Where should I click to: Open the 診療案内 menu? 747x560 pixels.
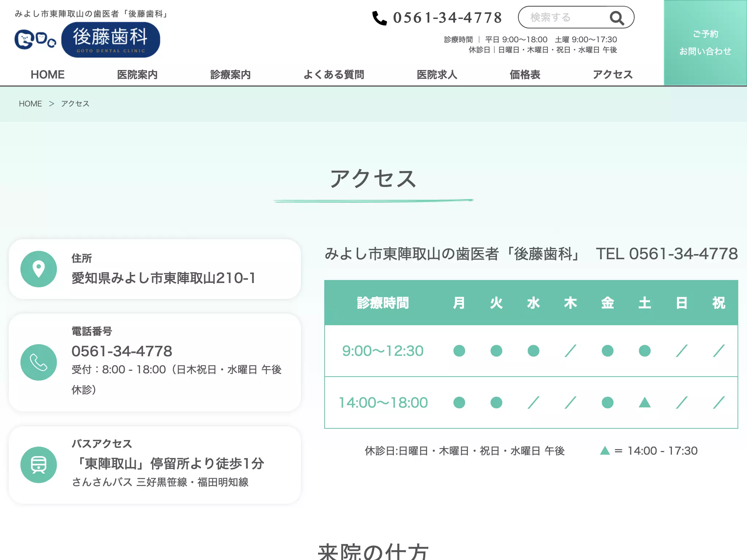coord(231,74)
